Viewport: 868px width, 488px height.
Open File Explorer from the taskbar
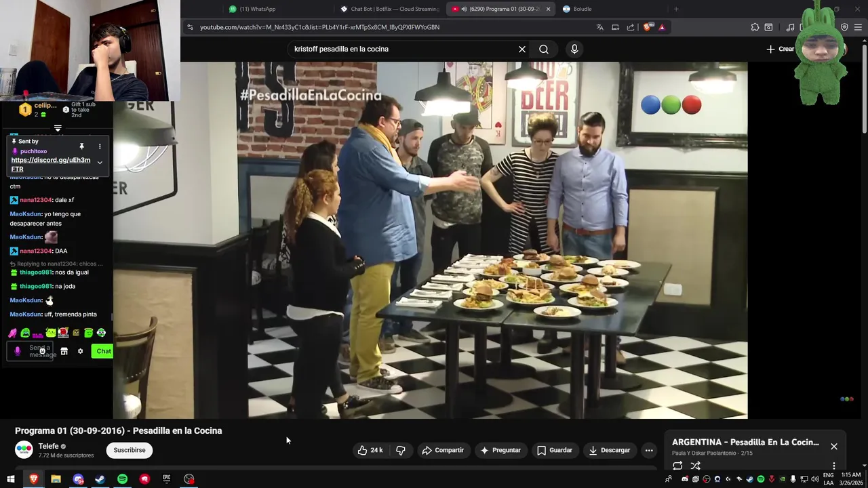pos(56,479)
